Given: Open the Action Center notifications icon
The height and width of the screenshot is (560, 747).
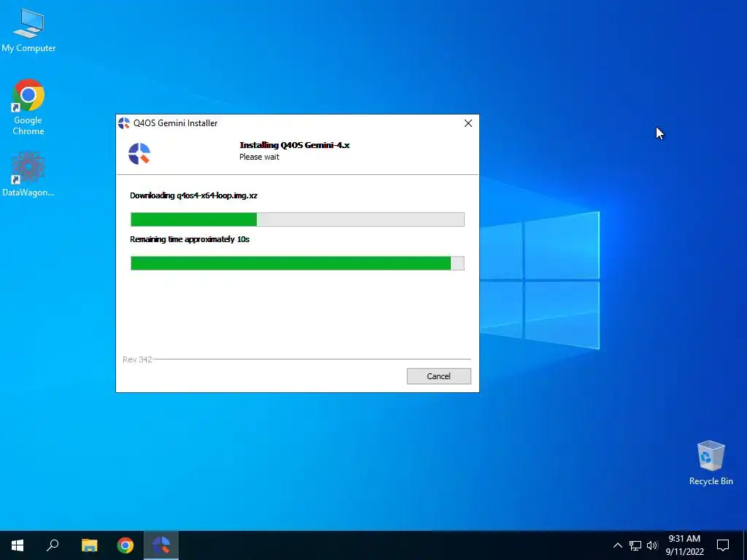Looking at the screenshot, I should (x=723, y=545).
